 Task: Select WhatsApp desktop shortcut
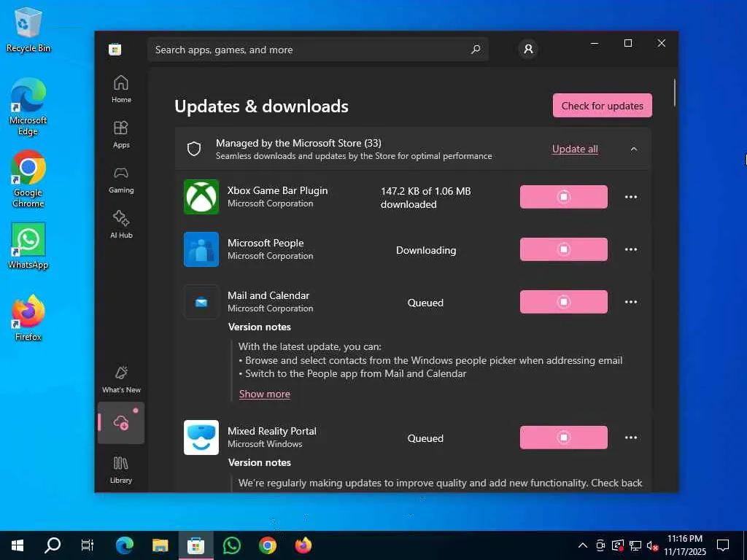pos(28,246)
